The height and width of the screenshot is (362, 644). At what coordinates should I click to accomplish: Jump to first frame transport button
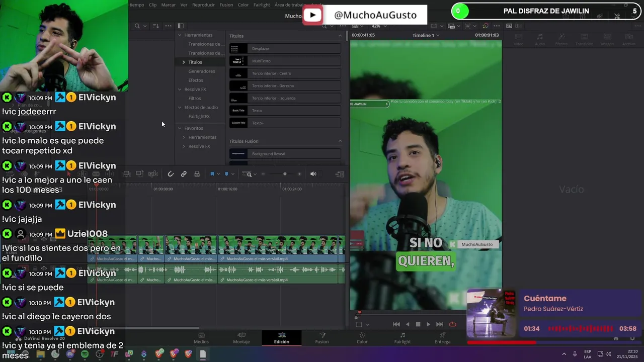pyautogui.click(x=396, y=324)
